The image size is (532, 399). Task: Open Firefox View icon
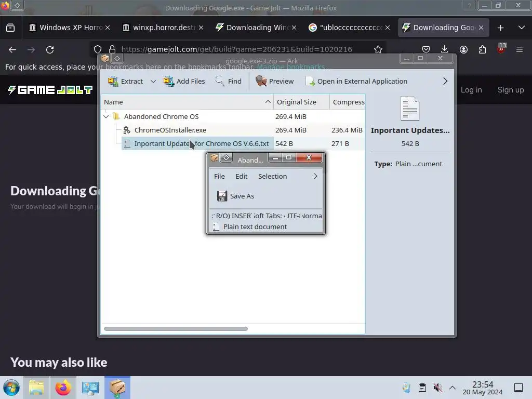pos(10,28)
